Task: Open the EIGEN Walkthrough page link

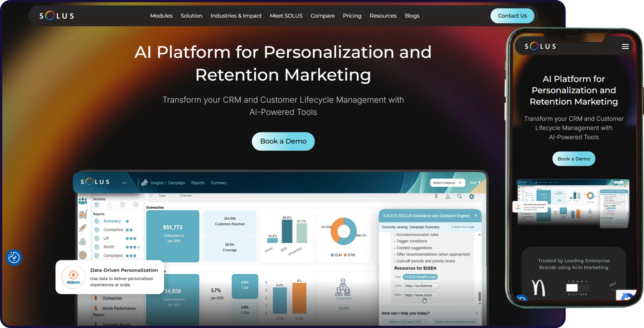Action: pyautogui.click(x=420, y=277)
